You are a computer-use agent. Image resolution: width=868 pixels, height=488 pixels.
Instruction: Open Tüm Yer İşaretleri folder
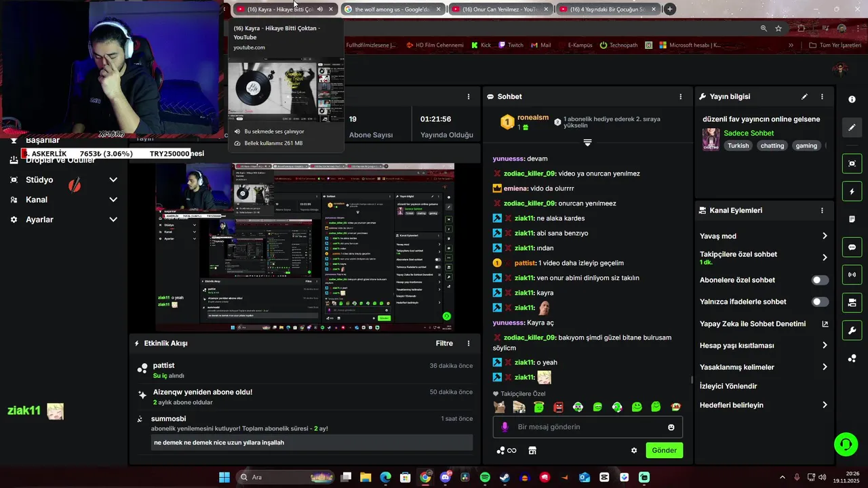tap(835, 45)
